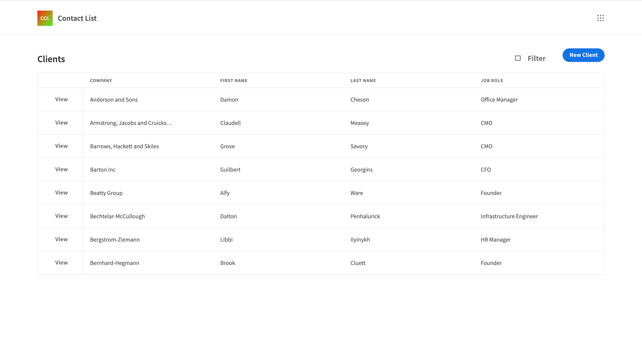Click the Job Role column header
The height and width of the screenshot is (364, 642).
(492, 80)
